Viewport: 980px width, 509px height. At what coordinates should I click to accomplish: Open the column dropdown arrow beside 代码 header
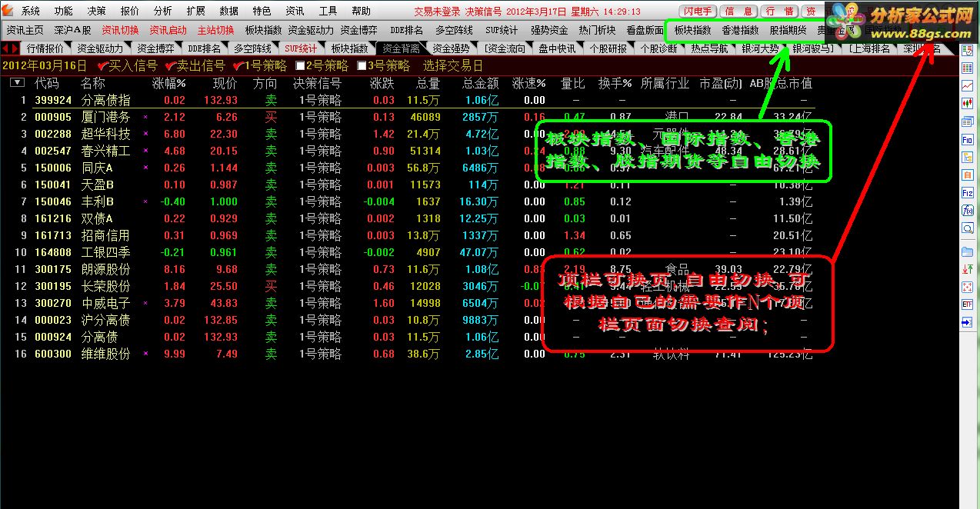click(x=17, y=83)
